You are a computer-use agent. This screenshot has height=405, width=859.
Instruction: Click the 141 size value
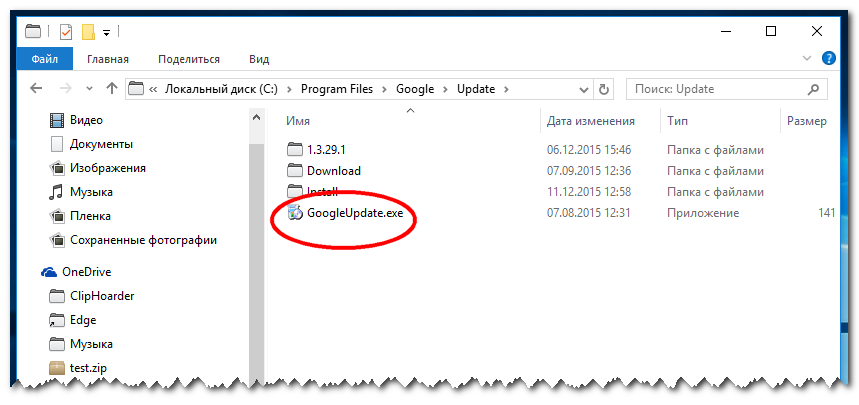click(826, 213)
